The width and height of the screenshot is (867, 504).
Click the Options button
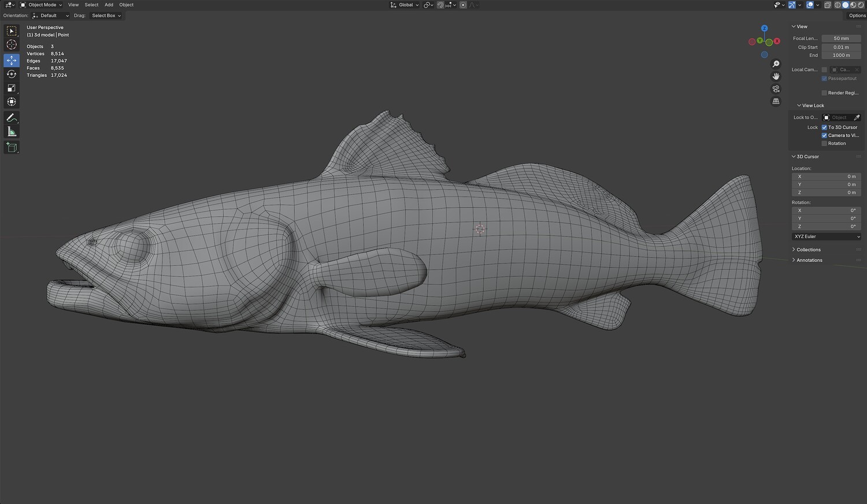857,16
